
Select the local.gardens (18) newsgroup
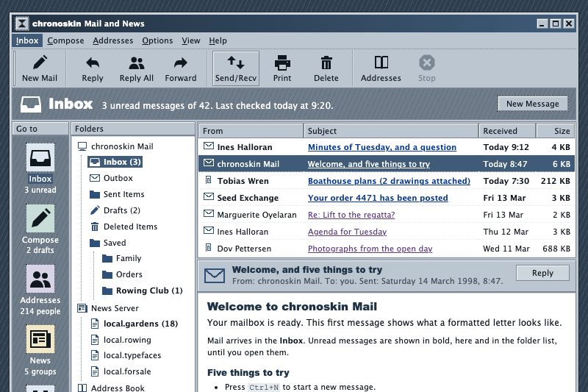[135, 324]
